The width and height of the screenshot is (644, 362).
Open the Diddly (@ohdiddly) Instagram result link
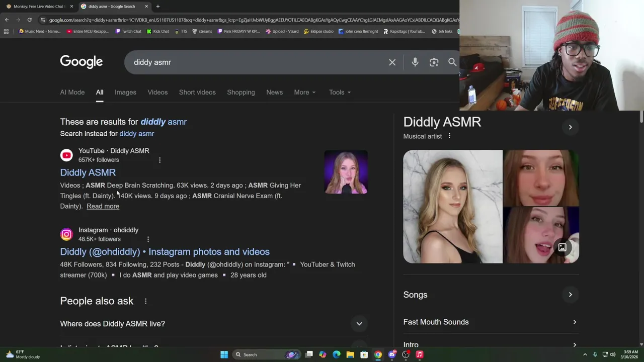165,251
